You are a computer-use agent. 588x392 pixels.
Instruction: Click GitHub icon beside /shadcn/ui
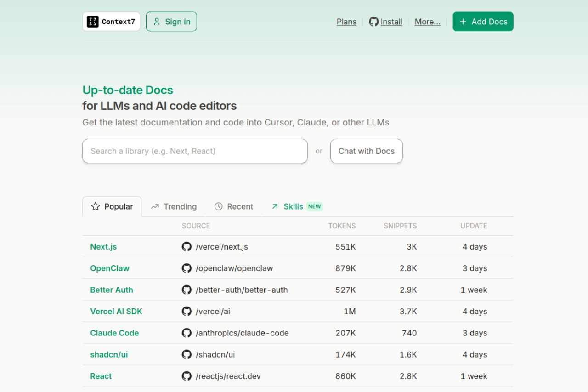187,355
